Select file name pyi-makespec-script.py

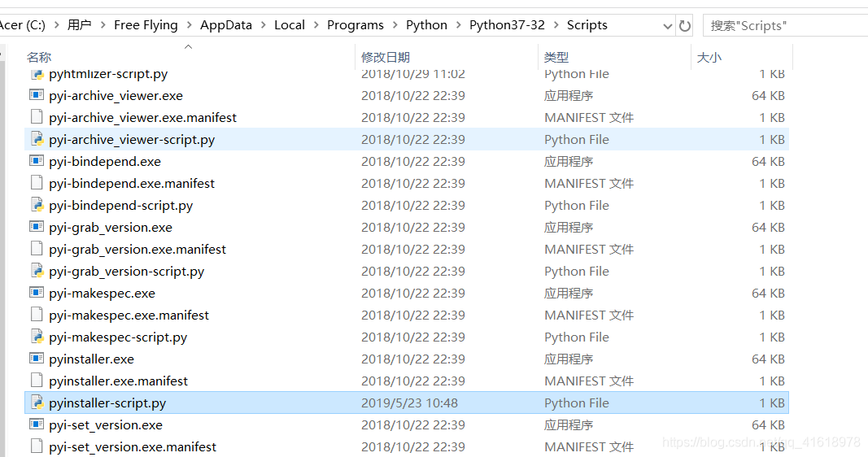[x=118, y=337]
